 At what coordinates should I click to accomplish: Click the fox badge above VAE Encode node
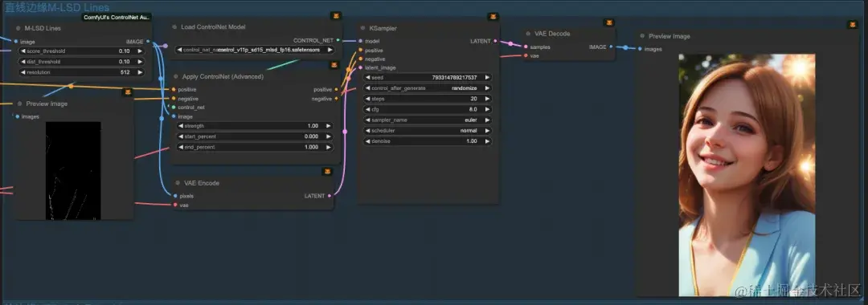[x=327, y=172]
